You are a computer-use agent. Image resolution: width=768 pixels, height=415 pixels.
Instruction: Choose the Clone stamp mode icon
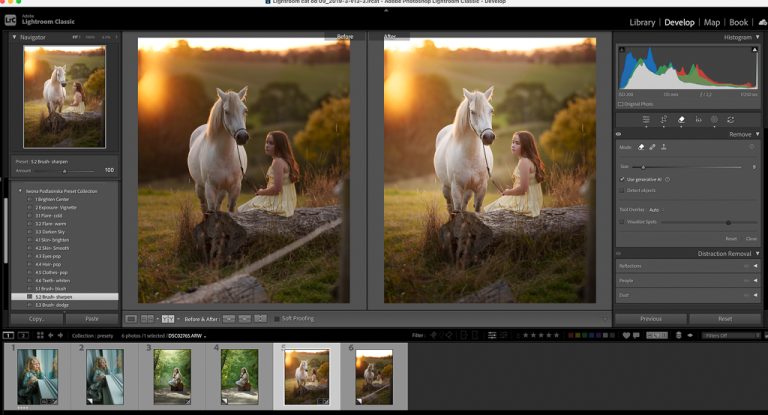click(664, 147)
